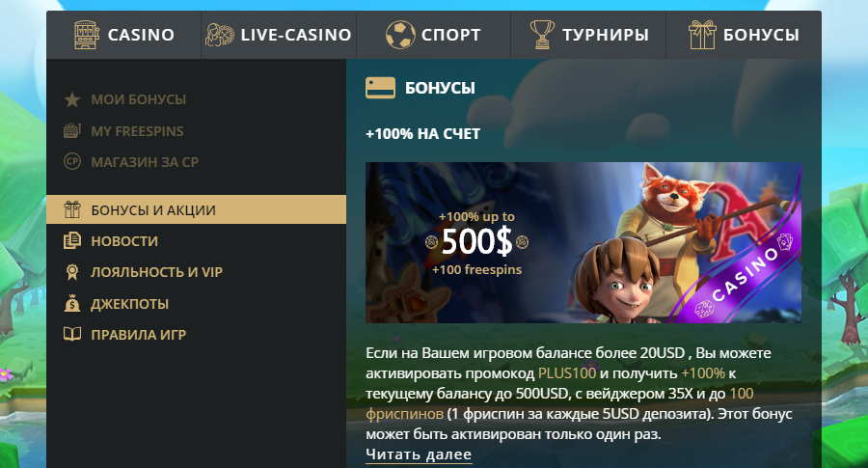The height and width of the screenshot is (468, 868).
Task: Open My Freespins menu item
Action: pos(137,131)
